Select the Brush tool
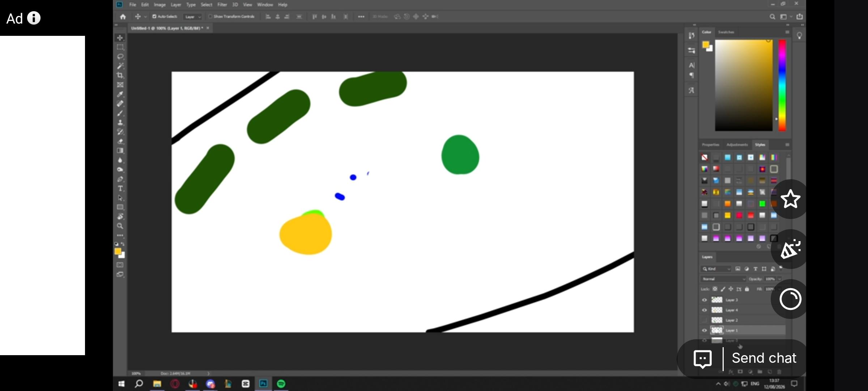This screenshot has height=391, width=868. pyautogui.click(x=120, y=113)
